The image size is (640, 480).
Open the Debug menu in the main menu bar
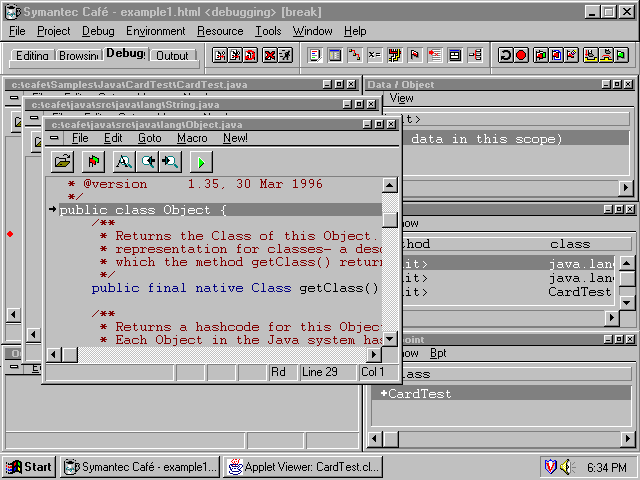point(98,31)
